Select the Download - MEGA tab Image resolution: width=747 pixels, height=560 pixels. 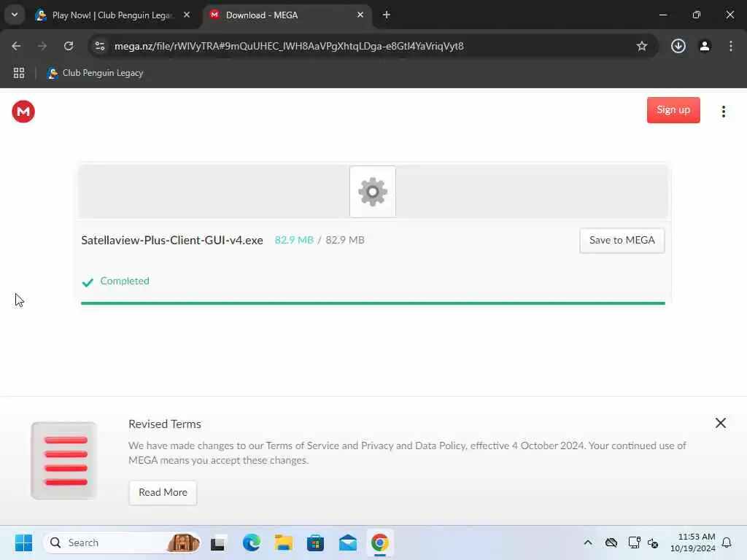coord(286,15)
